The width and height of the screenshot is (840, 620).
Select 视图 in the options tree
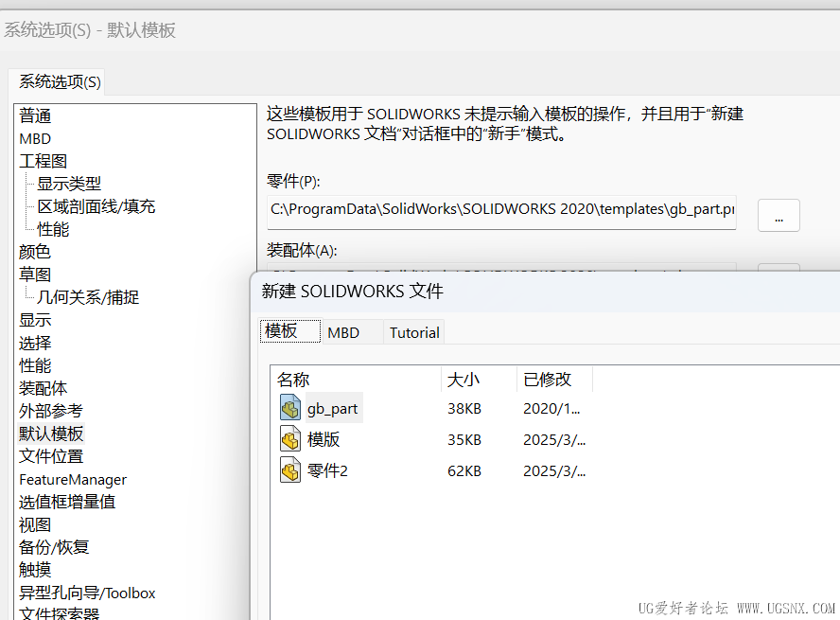pos(35,524)
